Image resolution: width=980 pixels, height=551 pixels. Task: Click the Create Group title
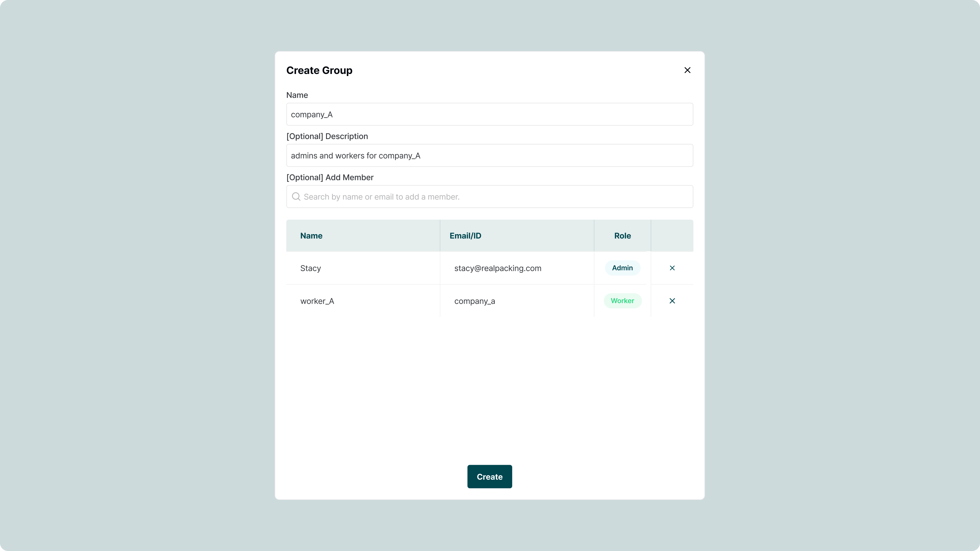pos(319,70)
